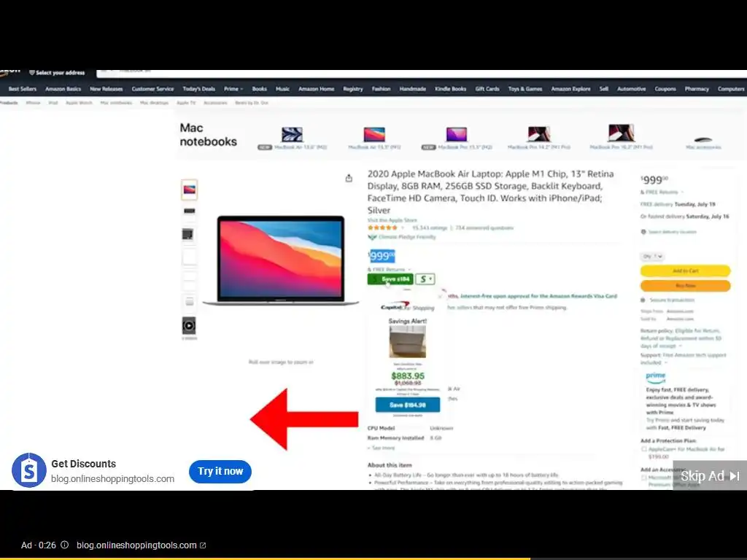Select the Mac accessories icon

(x=703, y=139)
